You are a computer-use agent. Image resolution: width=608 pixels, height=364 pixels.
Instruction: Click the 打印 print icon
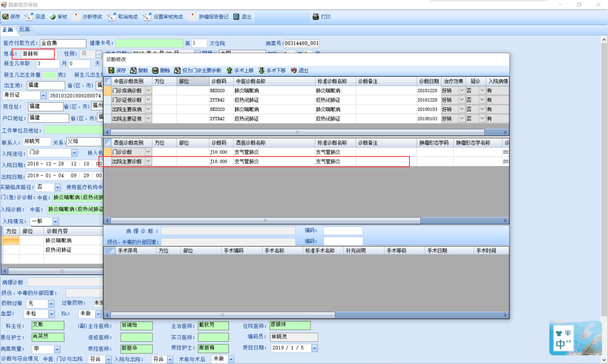click(316, 17)
